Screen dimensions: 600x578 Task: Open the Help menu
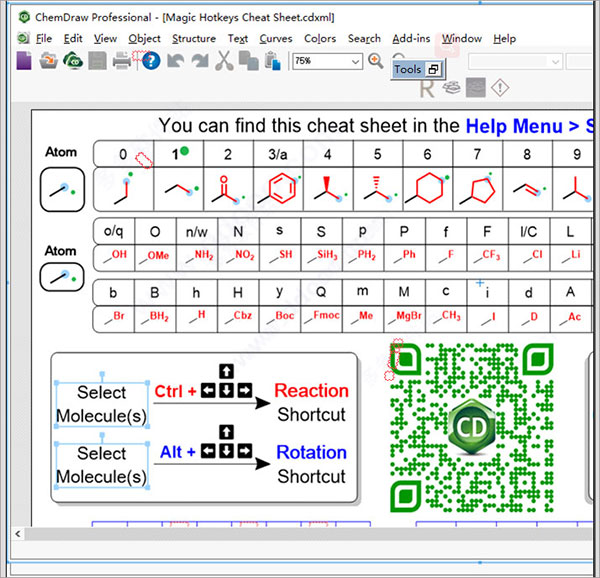click(504, 39)
